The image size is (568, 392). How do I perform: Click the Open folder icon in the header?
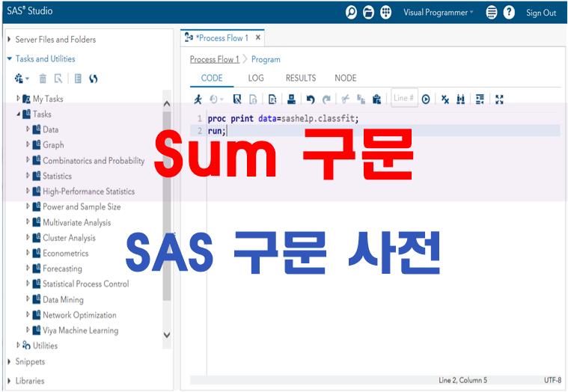point(368,12)
